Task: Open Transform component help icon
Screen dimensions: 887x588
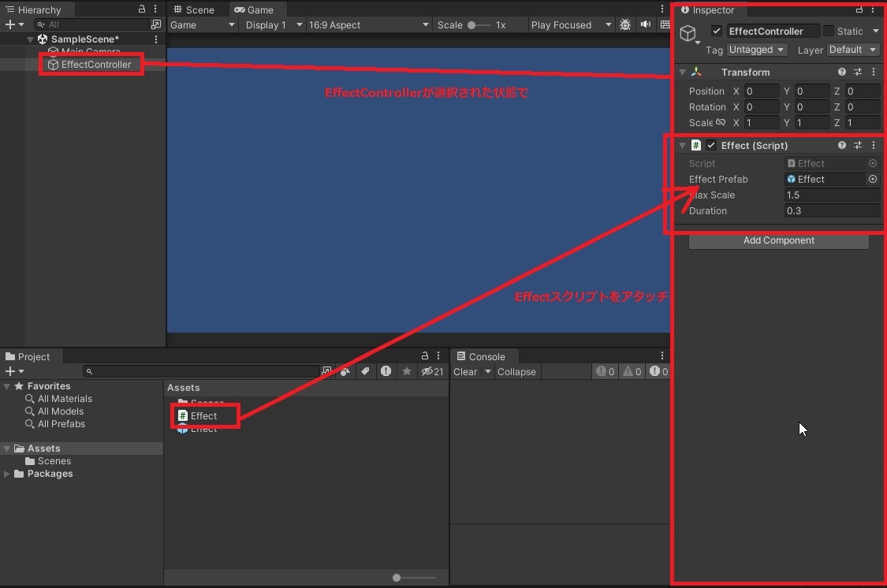Action: click(x=842, y=72)
